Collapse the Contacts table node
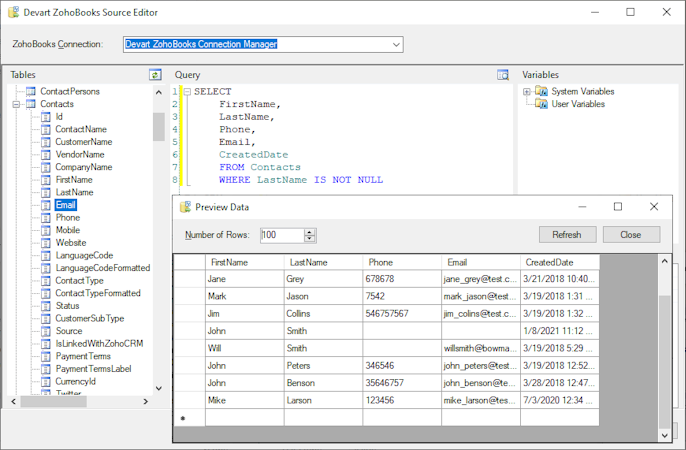The height and width of the screenshot is (450, 686). (16, 104)
